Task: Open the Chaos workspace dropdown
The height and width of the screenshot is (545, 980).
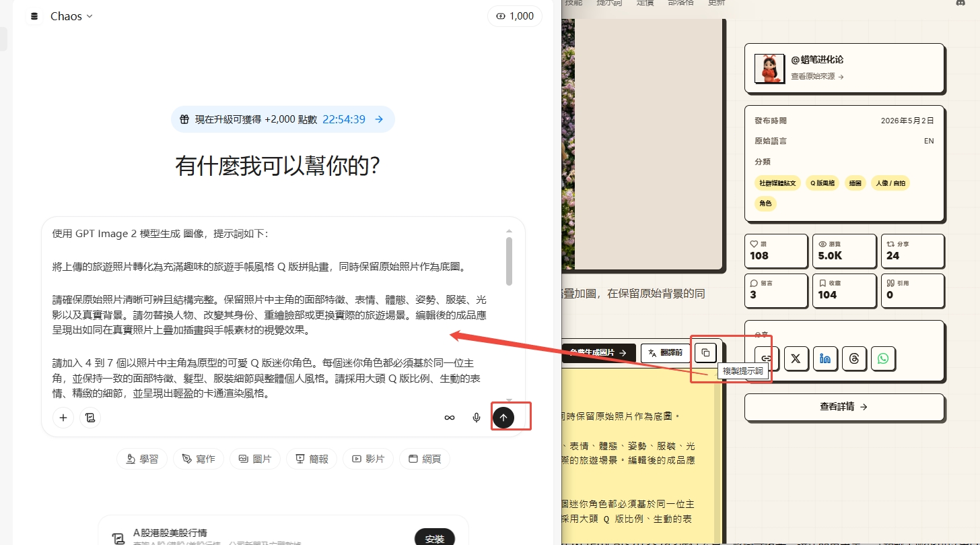Action: pos(71,16)
